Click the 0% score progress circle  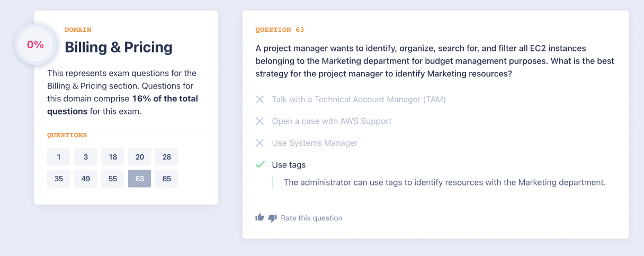35,45
